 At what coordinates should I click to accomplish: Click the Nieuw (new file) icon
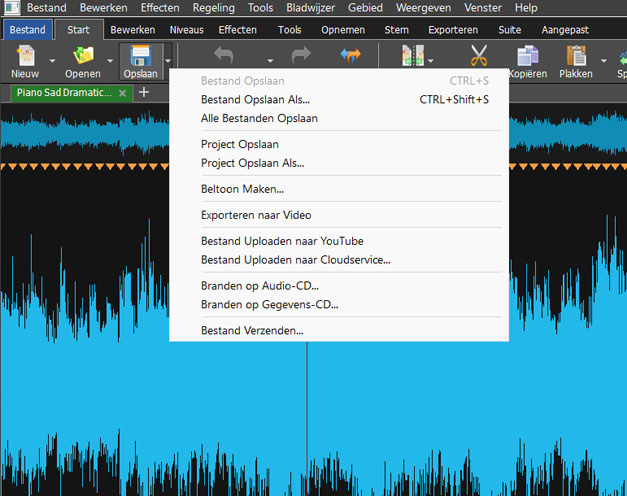(x=26, y=56)
